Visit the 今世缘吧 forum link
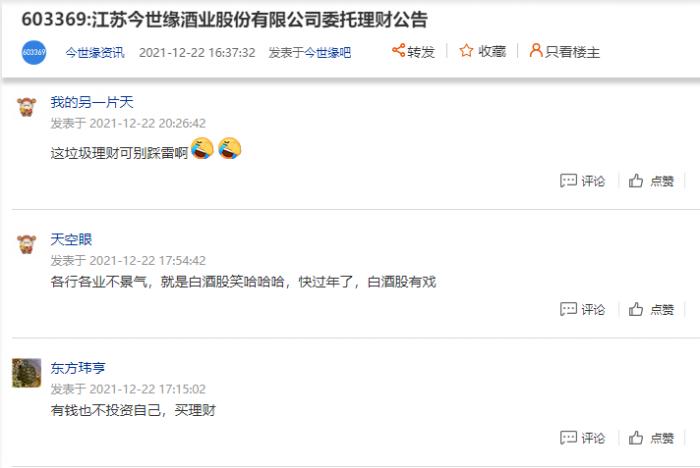The width and height of the screenshot is (700, 468). pyautogui.click(x=328, y=53)
